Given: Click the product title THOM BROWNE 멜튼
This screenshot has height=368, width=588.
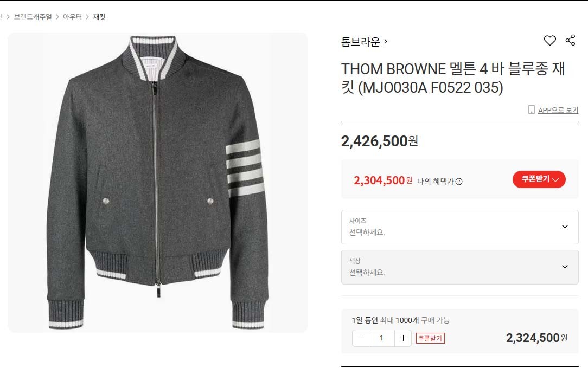Looking at the screenshot, I should 453,79.
